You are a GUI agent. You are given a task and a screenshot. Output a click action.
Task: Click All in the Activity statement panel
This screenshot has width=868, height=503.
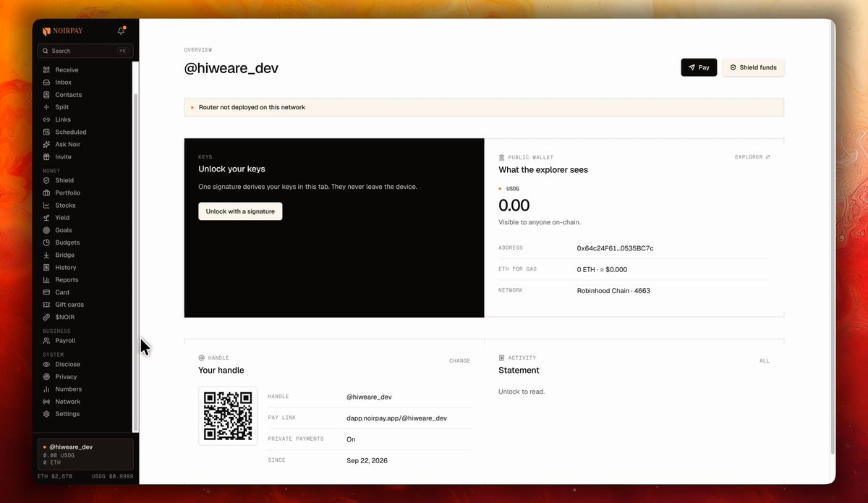pyautogui.click(x=765, y=361)
